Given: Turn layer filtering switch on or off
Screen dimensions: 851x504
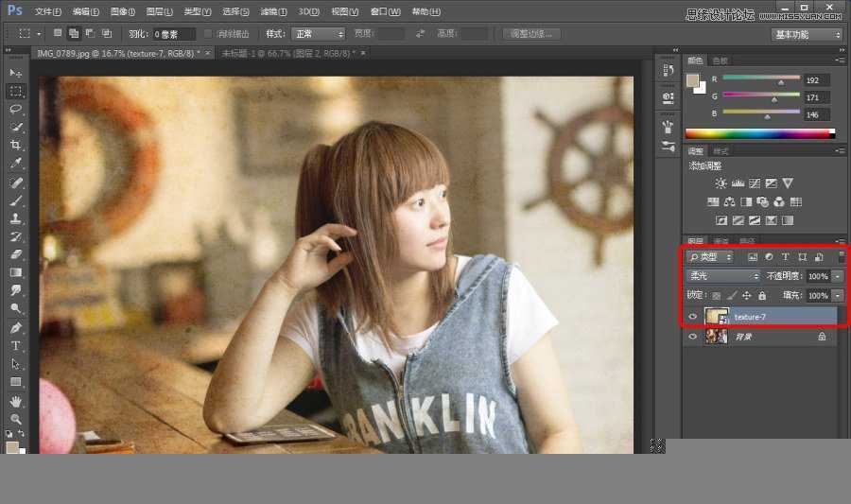Looking at the screenshot, I should point(842,256).
